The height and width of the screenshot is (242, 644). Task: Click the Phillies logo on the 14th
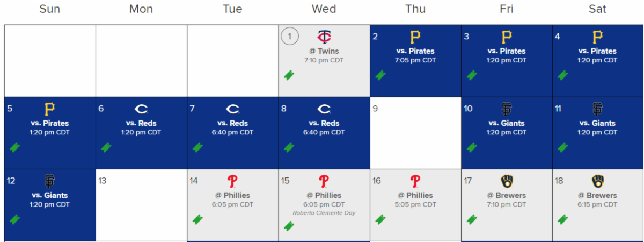(232, 181)
